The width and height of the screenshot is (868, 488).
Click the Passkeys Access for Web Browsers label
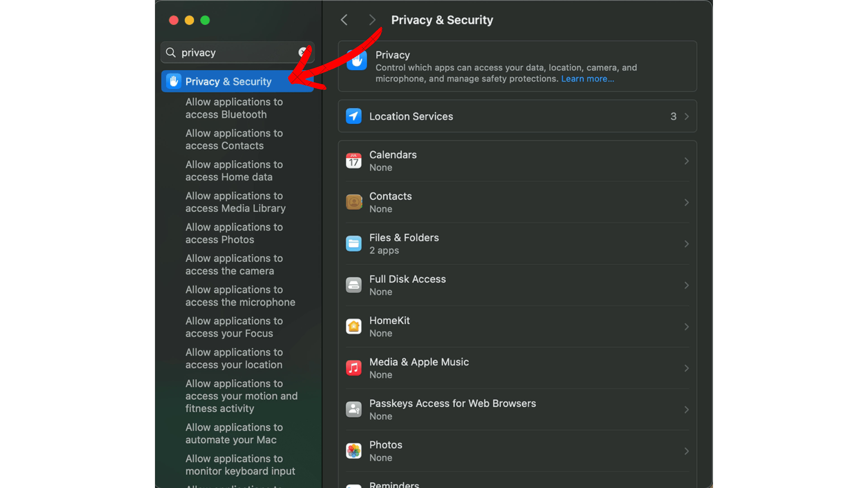(x=453, y=404)
